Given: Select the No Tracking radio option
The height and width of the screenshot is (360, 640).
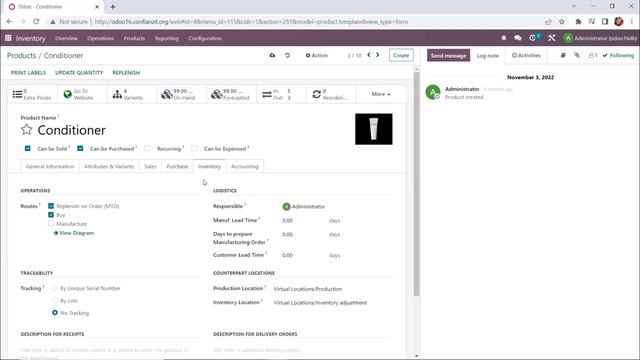Looking at the screenshot, I should pos(55,313).
